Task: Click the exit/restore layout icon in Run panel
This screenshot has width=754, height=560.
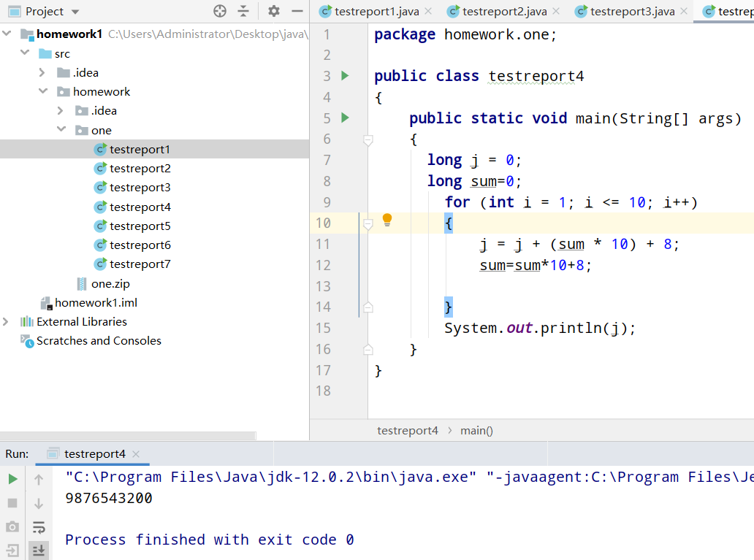Action: coord(12,551)
